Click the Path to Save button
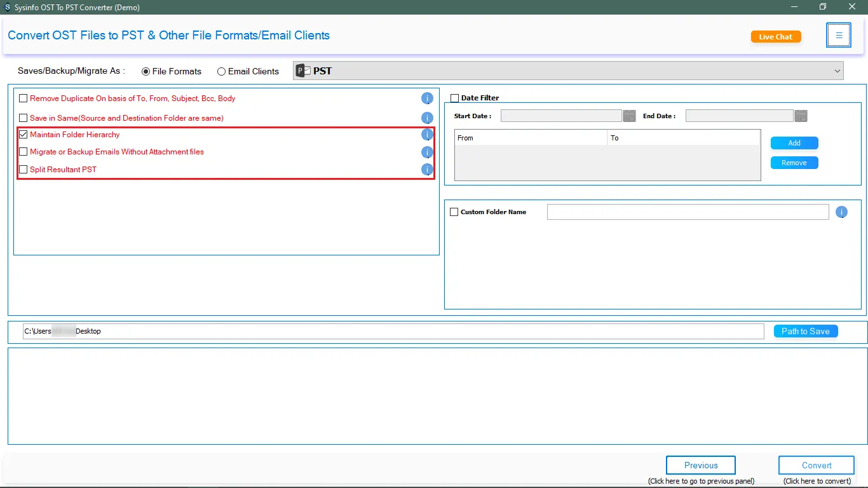 [x=805, y=331]
